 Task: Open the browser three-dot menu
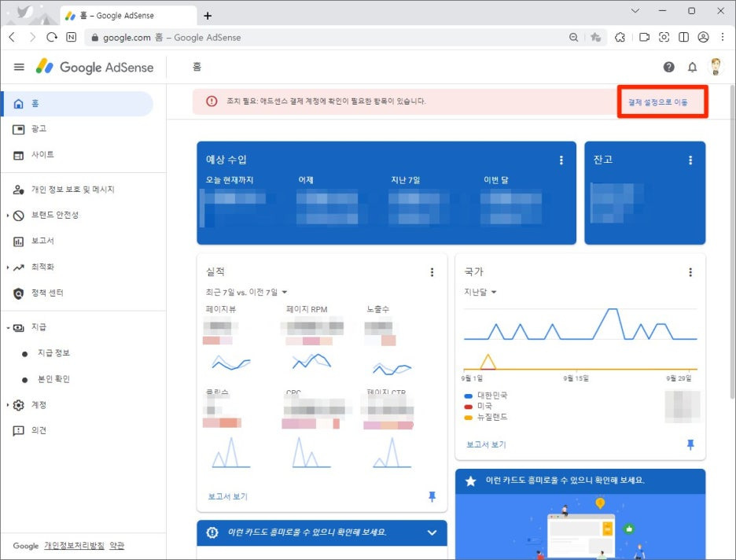pyautogui.click(x=723, y=37)
